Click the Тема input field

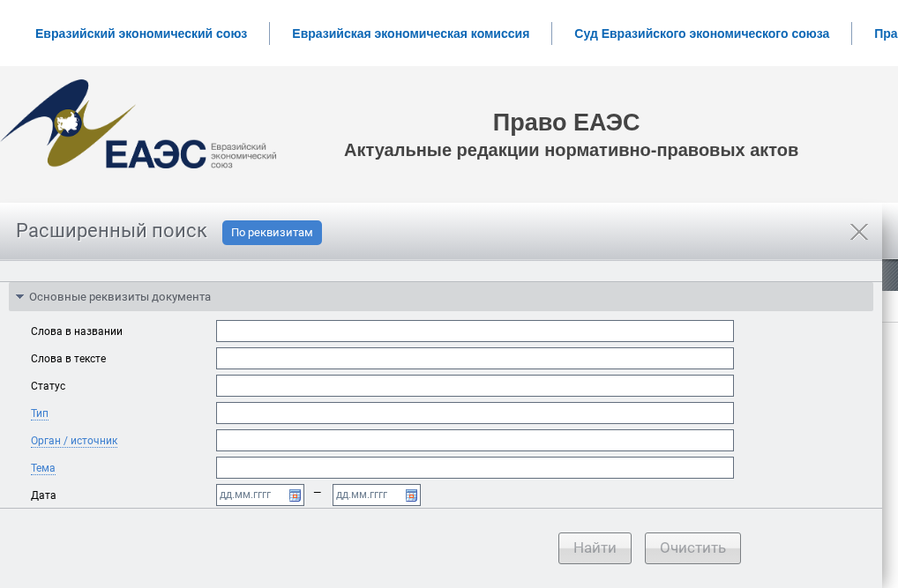tap(475, 468)
